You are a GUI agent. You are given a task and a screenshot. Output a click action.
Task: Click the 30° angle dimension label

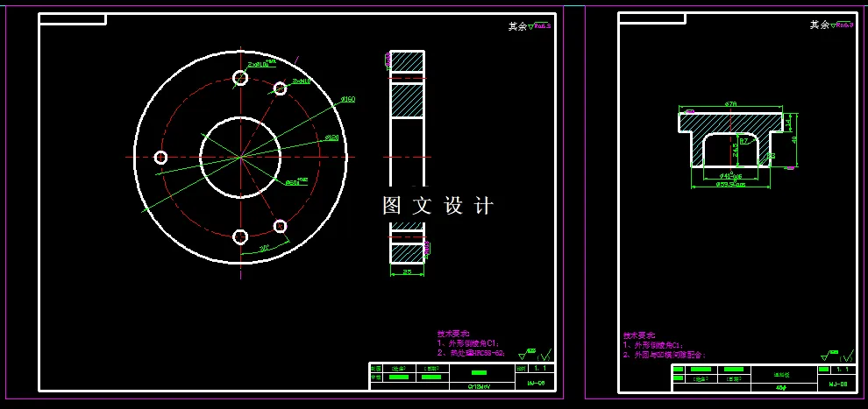[265, 248]
